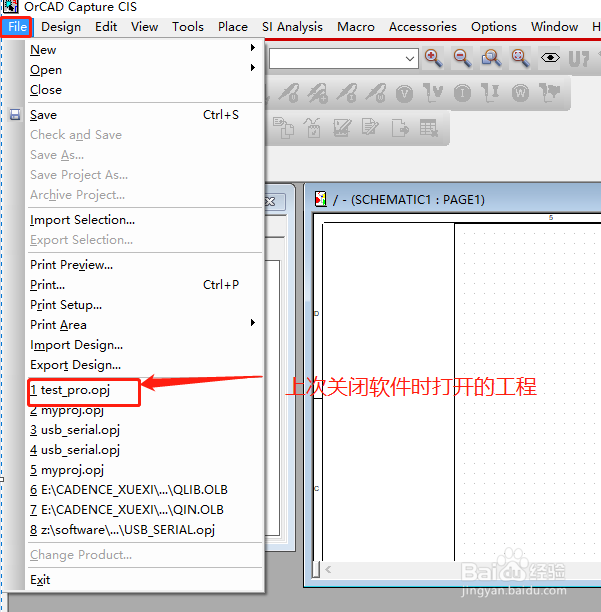The image size is (601, 612).
Task: Open the Tools menu
Action: tap(188, 27)
